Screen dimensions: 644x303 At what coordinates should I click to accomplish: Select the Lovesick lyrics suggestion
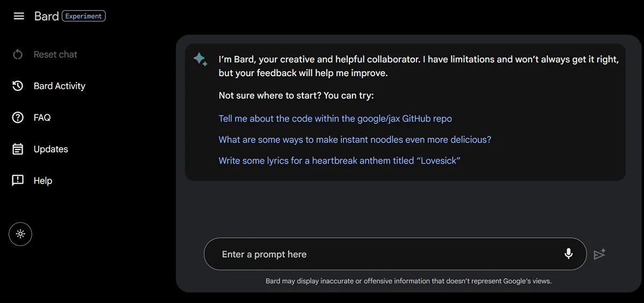339,160
